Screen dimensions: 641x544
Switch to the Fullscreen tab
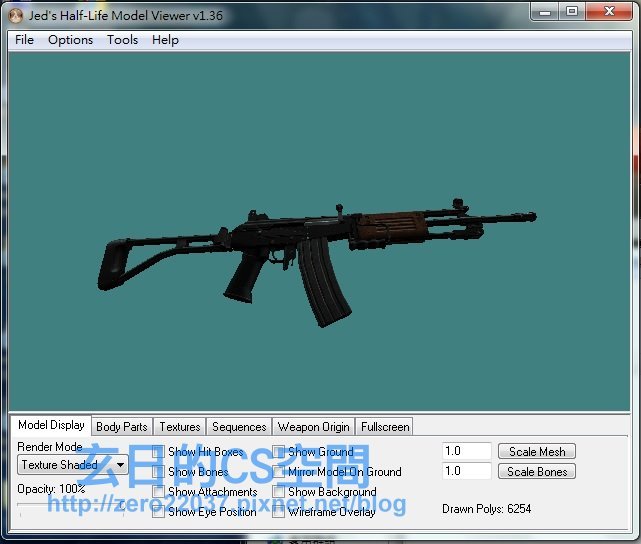(385, 427)
